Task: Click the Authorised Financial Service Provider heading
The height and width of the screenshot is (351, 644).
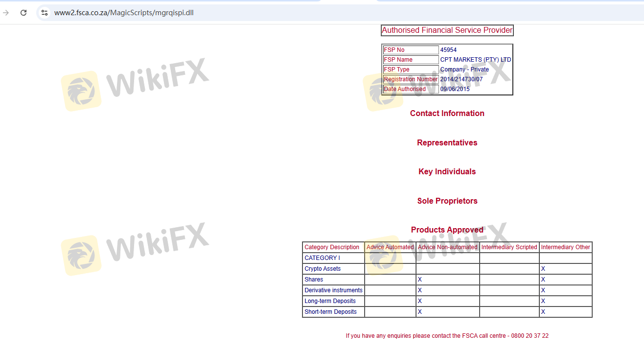Action: click(447, 30)
